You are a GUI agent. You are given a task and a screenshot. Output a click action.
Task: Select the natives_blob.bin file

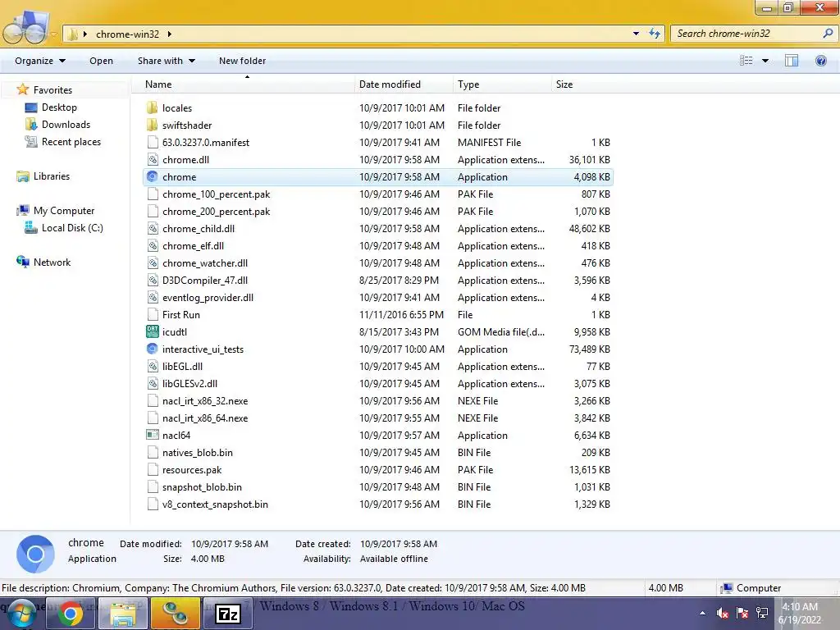coord(377,452)
